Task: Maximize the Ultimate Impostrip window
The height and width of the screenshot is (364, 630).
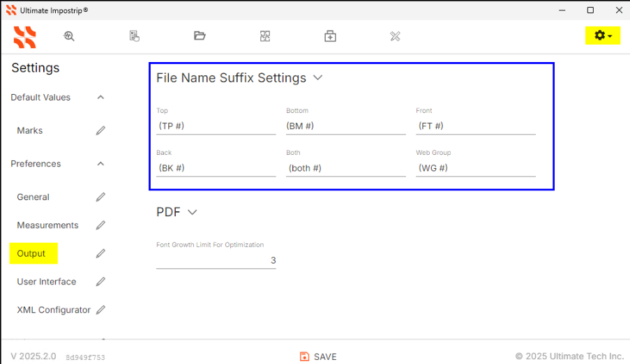Action: pos(590,10)
